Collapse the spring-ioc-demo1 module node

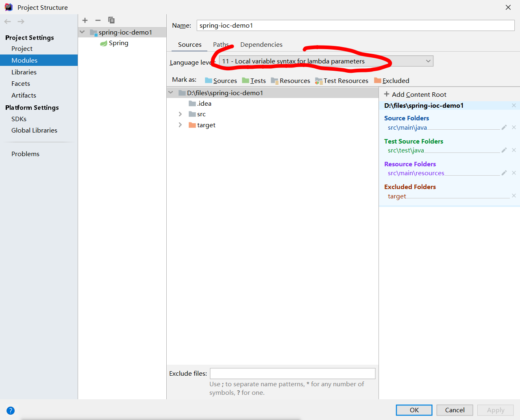(83, 32)
